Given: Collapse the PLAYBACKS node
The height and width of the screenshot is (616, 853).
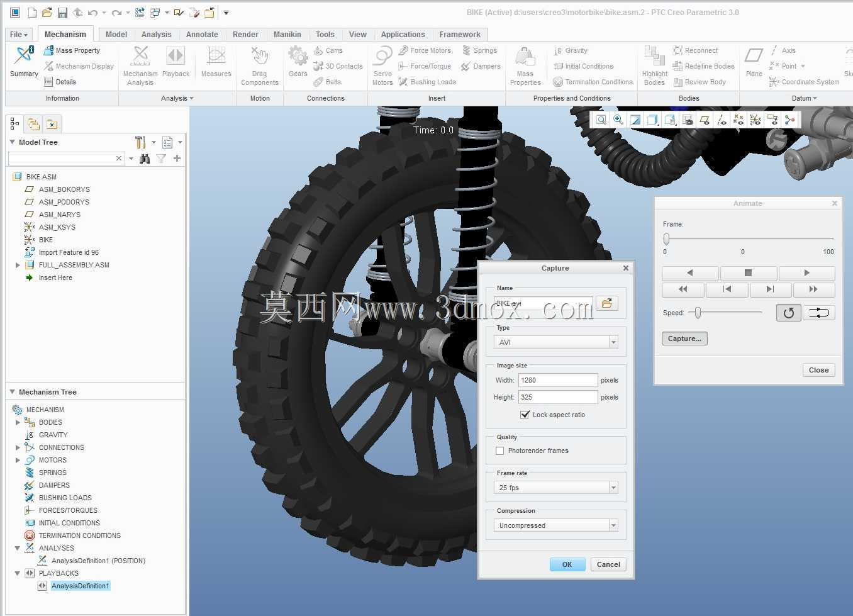Looking at the screenshot, I should pos(18,573).
